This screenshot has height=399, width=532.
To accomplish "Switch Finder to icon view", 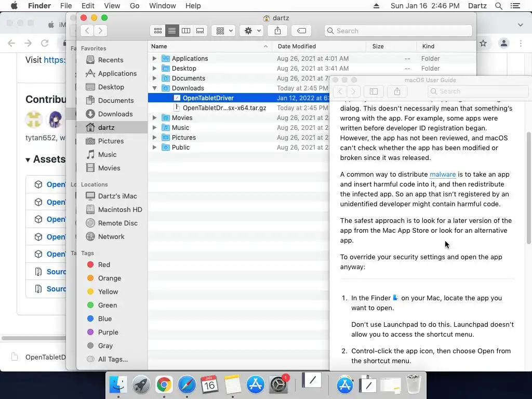I will coord(158,31).
